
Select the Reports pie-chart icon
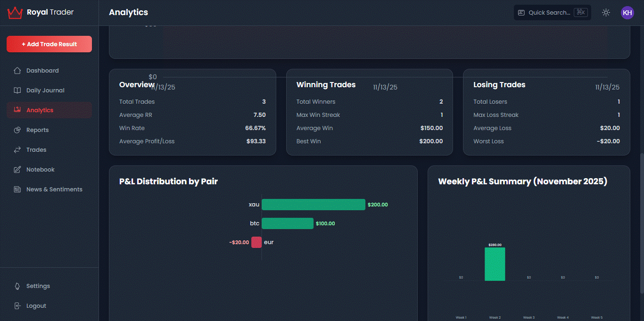17,130
